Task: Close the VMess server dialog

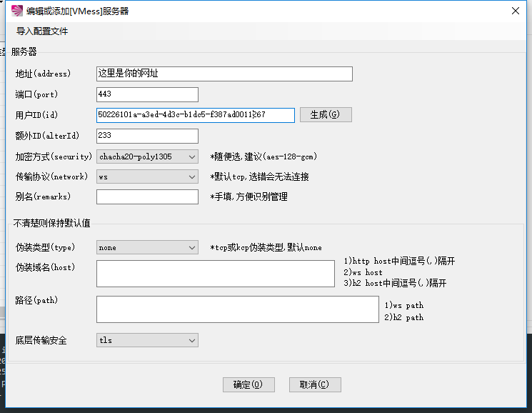Action: coord(516,11)
